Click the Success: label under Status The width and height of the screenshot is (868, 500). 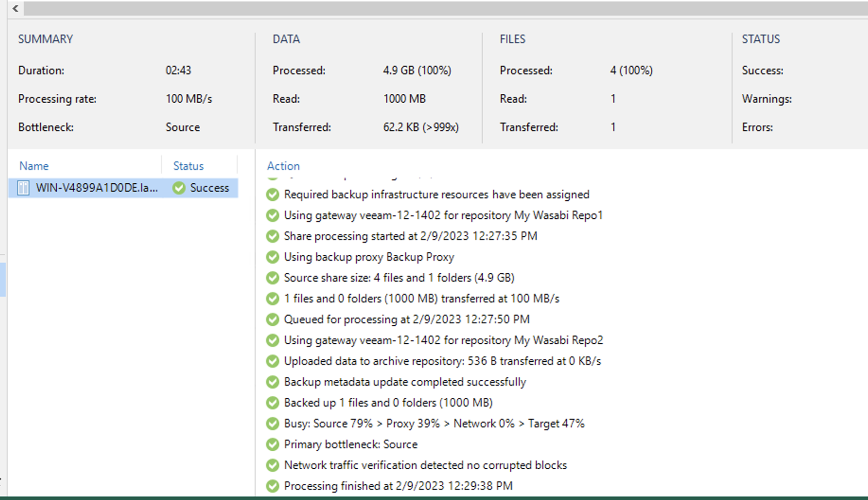click(x=762, y=71)
